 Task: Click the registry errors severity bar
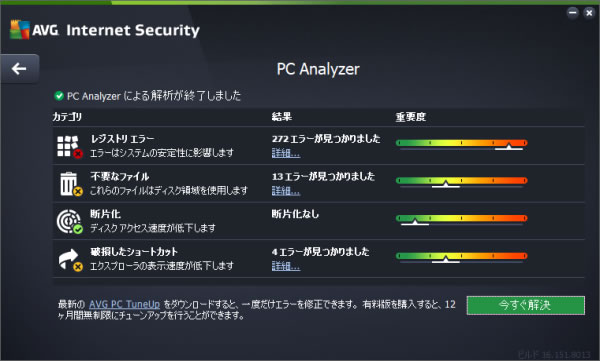click(461, 144)
